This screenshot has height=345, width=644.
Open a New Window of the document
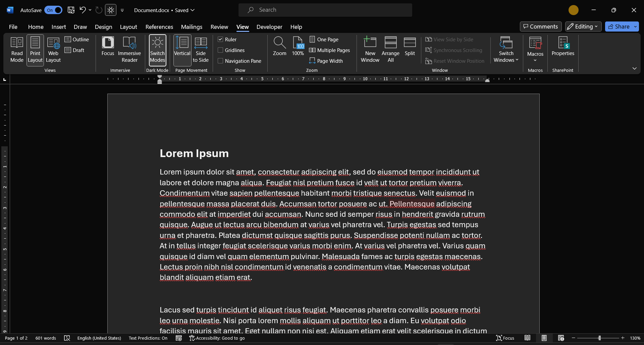369,50
